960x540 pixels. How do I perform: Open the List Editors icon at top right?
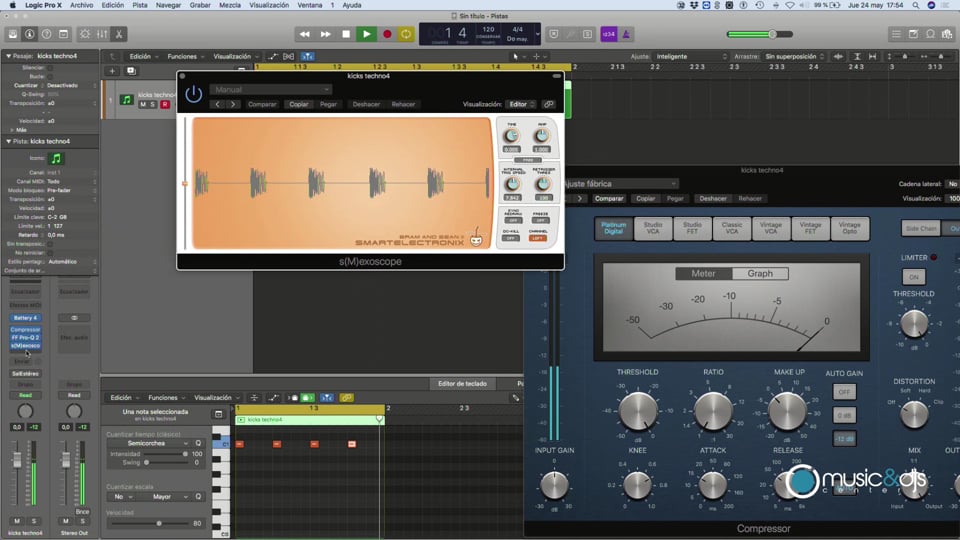coord(896,34)
